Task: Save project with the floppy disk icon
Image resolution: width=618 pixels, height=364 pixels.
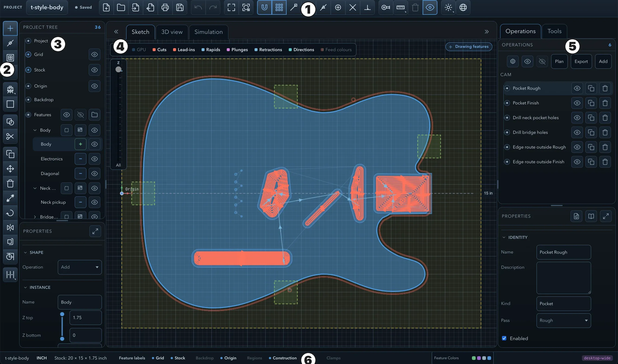Action: click(180, 7)
